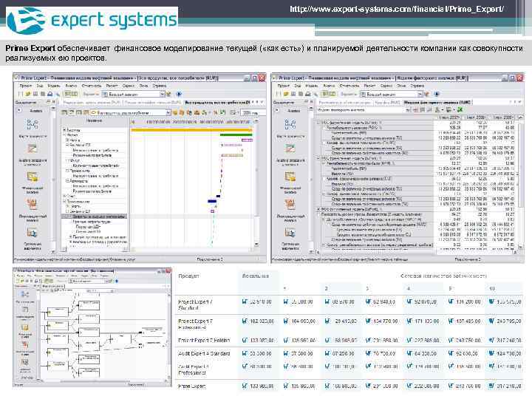Viewport: 532px width, 399px height.
Task: Open Финансовый анализ icon in Gantt window sidebar
Action: [x=33, y=177]
